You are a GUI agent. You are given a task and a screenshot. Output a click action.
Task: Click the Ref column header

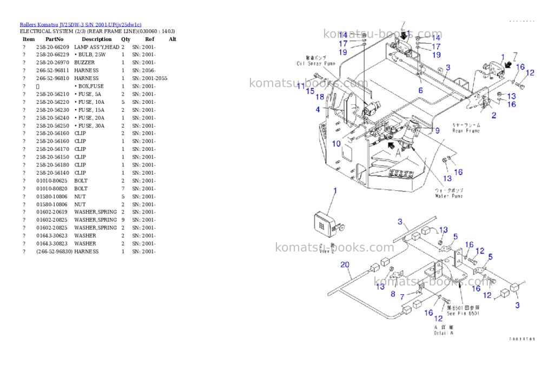(150, 39)
